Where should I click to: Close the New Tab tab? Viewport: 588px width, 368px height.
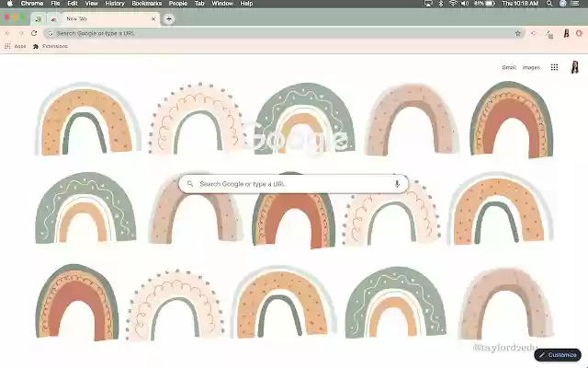[153, 18]
